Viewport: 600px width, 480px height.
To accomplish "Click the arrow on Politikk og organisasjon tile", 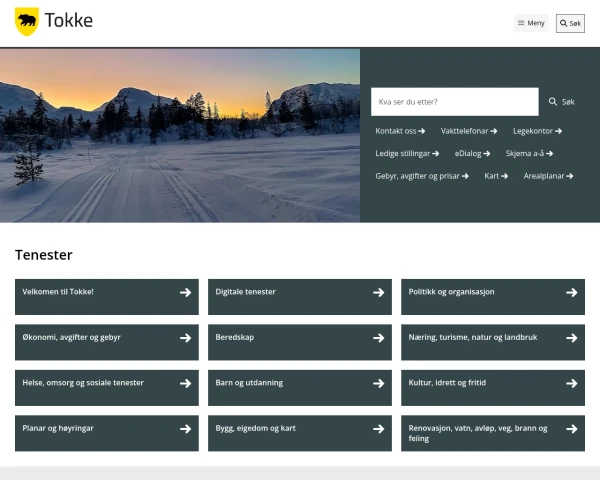I will coord(571,293).
